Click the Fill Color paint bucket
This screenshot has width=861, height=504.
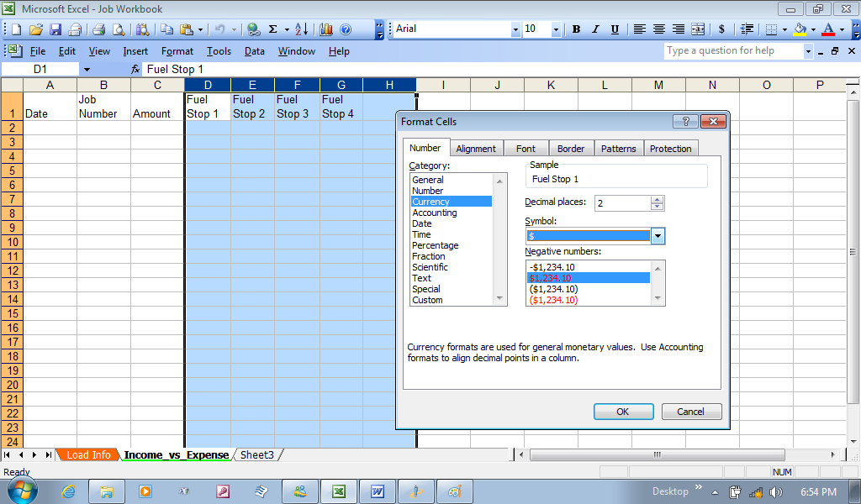tap(800, 29)
